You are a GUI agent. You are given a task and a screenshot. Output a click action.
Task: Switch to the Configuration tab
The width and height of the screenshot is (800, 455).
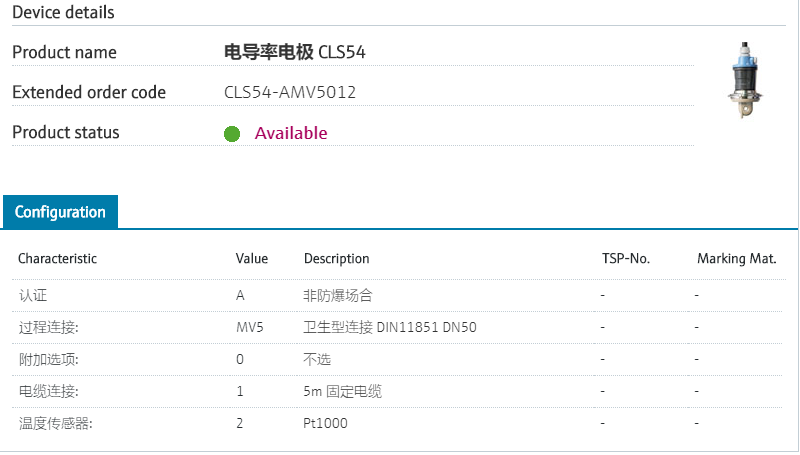coord(60,212)
